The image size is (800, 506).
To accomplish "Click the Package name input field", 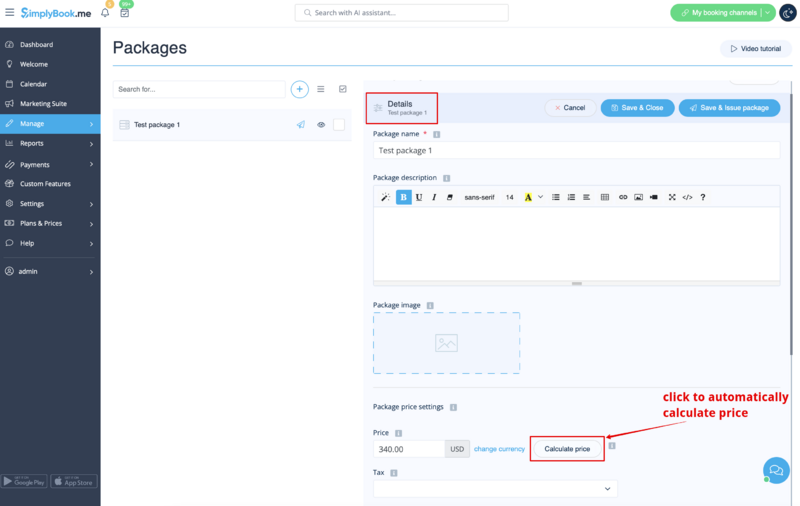I will coord(577,150).
